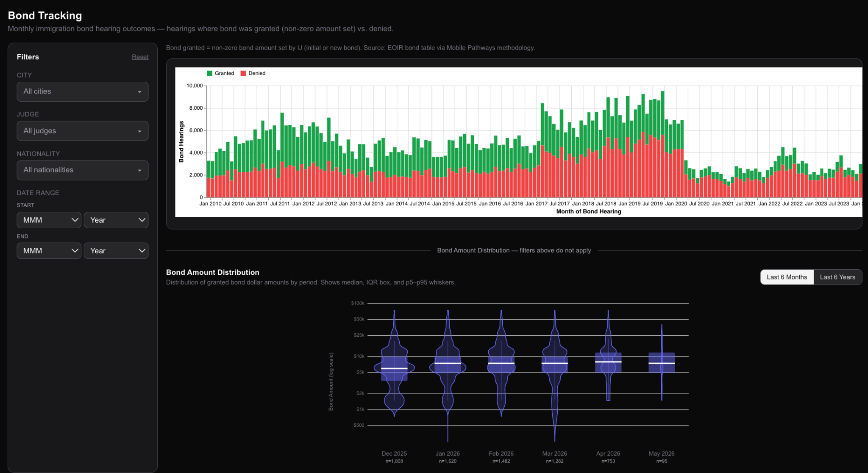Click the Dec 2025 violin plot
868x473 pixels.
tap(394, 363)
